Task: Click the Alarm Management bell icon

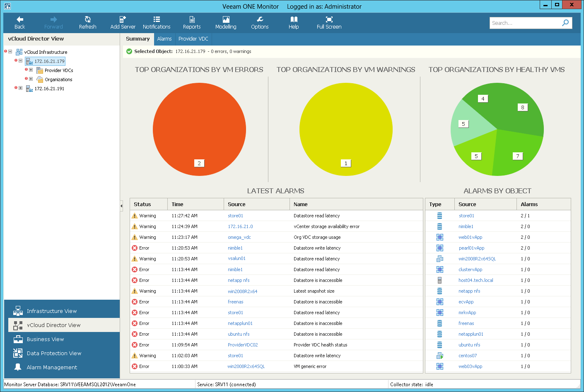Action: pyautogui.click(x=18, y=367)
